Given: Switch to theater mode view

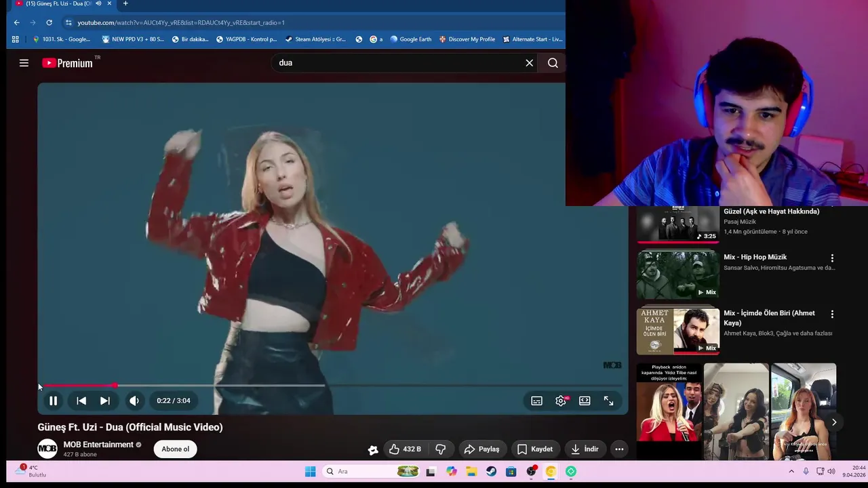Looking at the screenshot, I should pyautogui.click(x=585, y=401).
